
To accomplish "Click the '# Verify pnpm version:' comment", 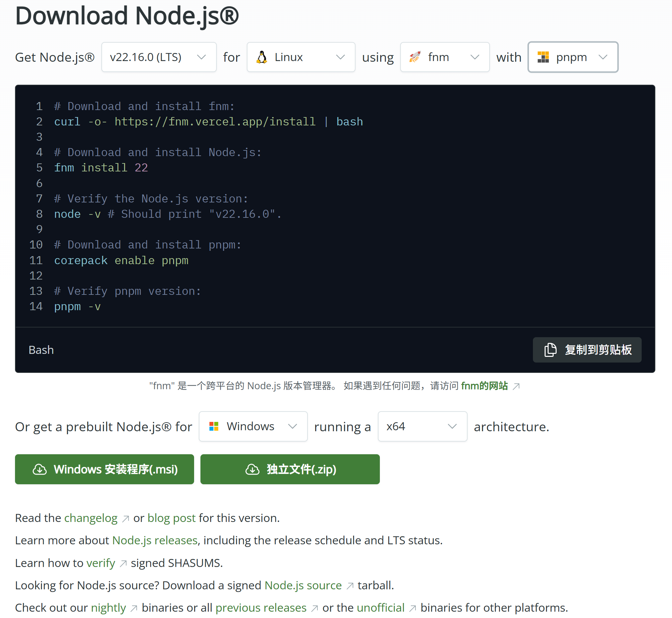I will (128, 291).
